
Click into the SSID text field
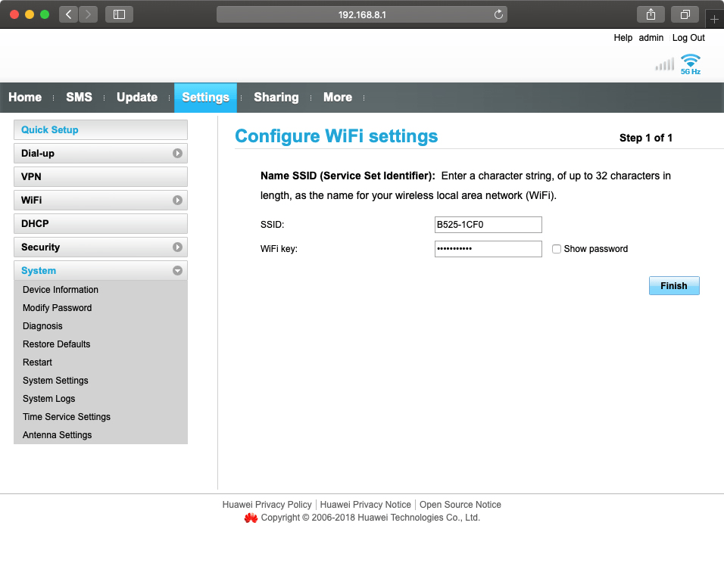click(488, 225)
